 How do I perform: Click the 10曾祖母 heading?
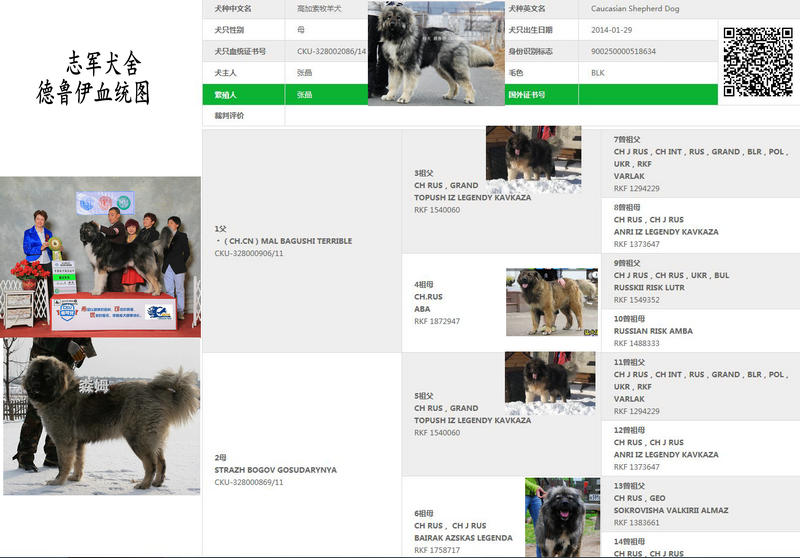pos(629,319)
